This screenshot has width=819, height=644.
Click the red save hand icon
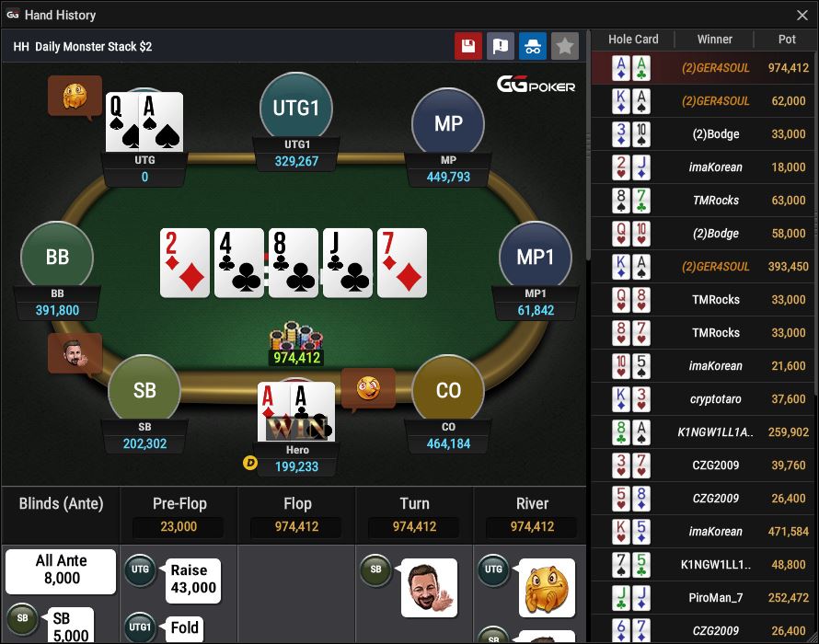point(468,46)
